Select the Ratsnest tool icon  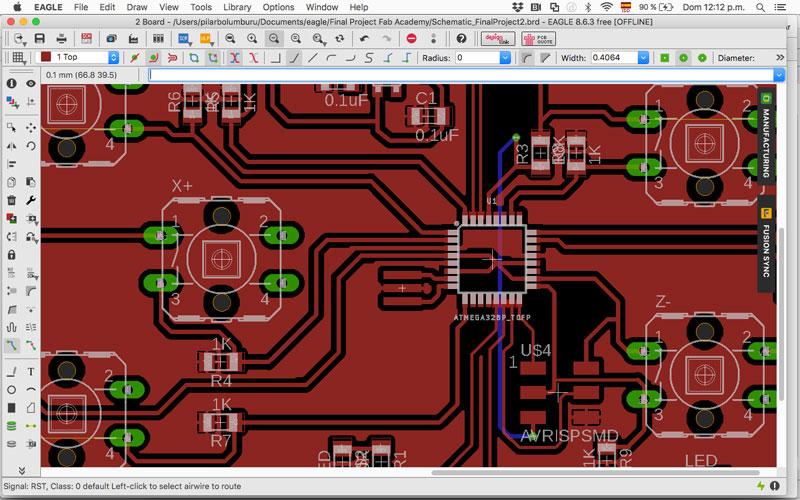click(x=31, y=426)
